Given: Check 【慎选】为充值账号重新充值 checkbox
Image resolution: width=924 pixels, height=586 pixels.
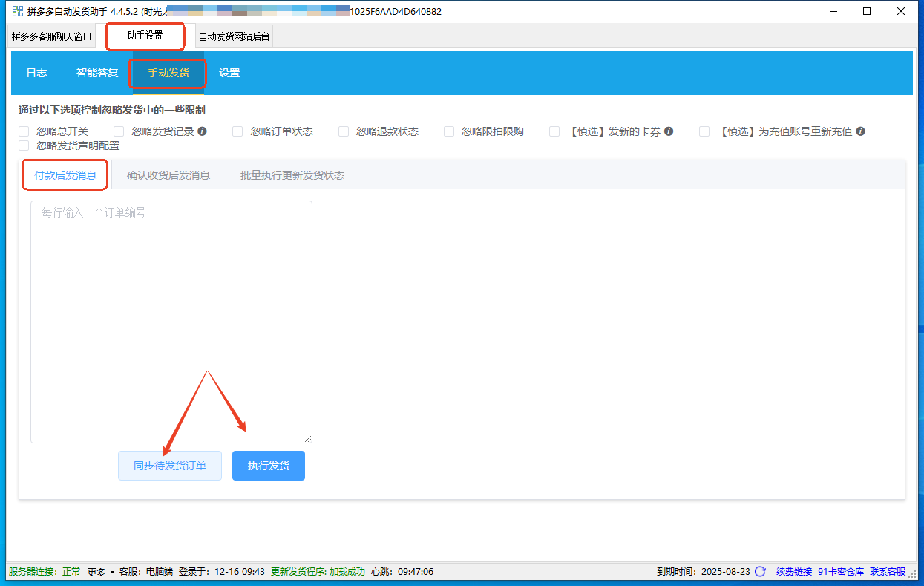Looking at the screenshot, I should pos(704,131).
